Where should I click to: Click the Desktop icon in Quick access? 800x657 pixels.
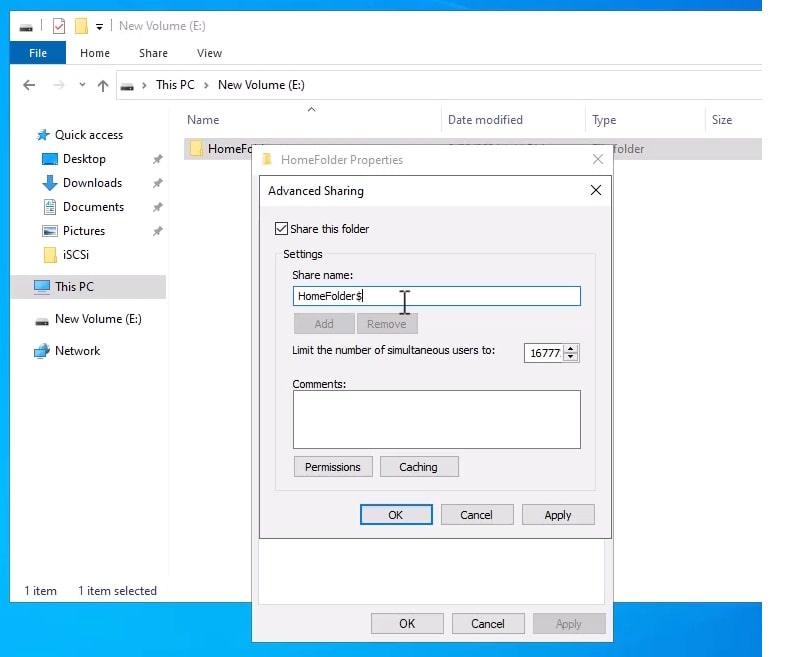click(50, 159)
